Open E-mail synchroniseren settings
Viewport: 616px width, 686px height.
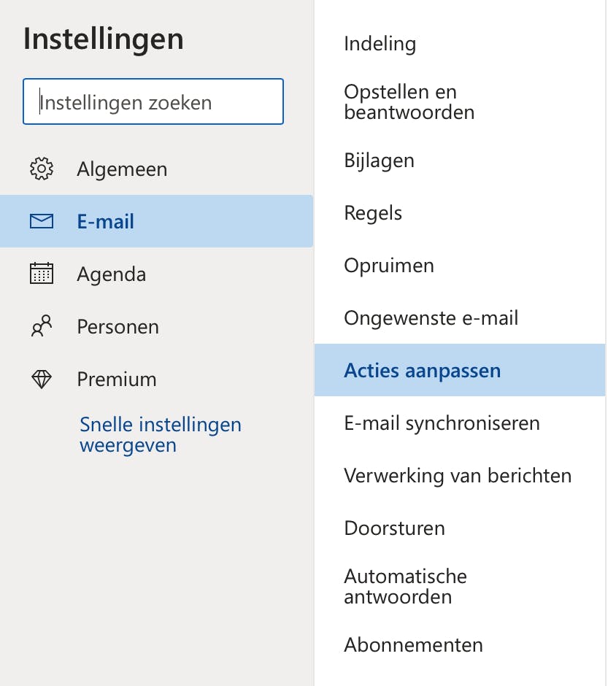pyautogui.click(x=442, y=423)
